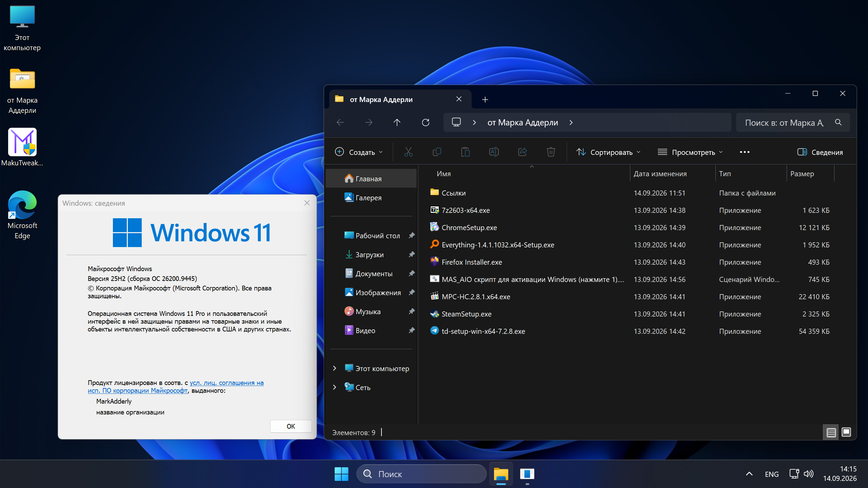The image size is (868, 488).
Task: Open "Музыка" in the navigation pane
Action: 371,311
